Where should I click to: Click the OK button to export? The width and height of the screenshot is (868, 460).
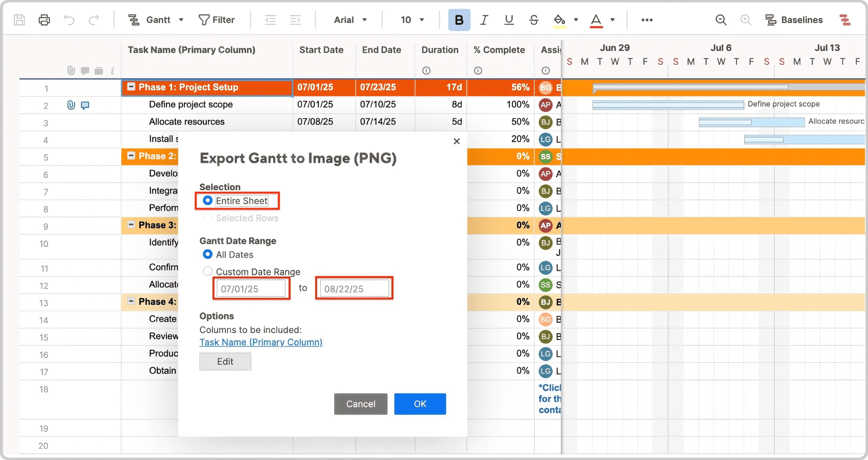click(420, 404)
